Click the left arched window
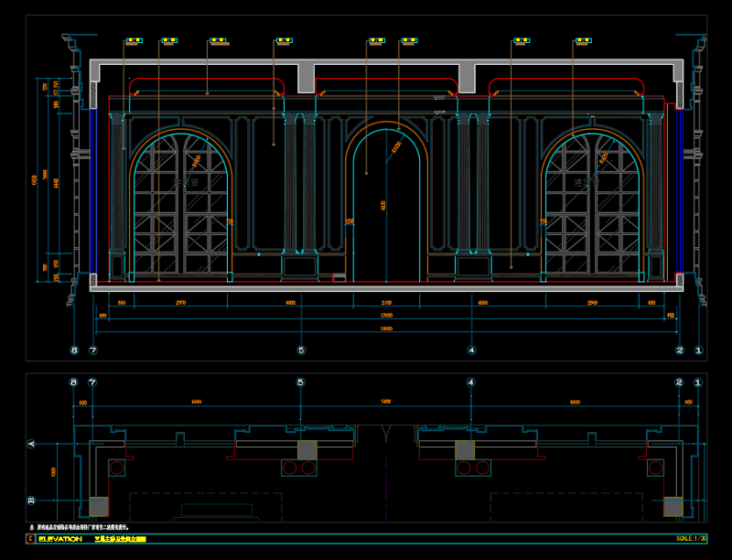The image size is (732, 560). pyautogui.click(x=182, y=210)
